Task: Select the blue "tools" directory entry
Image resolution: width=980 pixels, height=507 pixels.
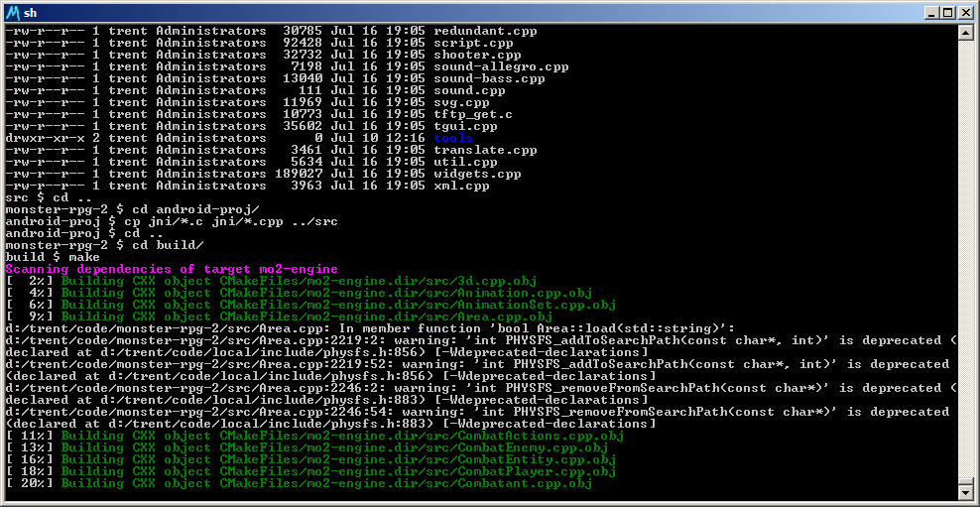Action: 453,138
